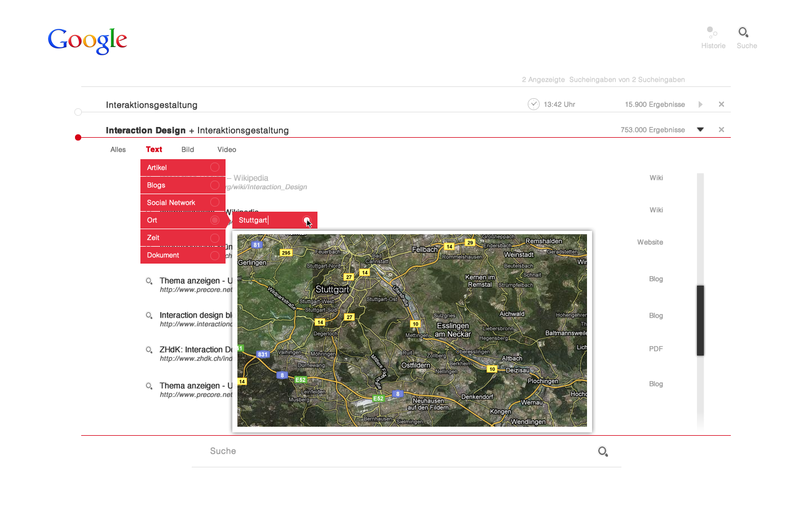Click the 15.900 Ergebnisse count
The image size is (812, 508).
655,104
